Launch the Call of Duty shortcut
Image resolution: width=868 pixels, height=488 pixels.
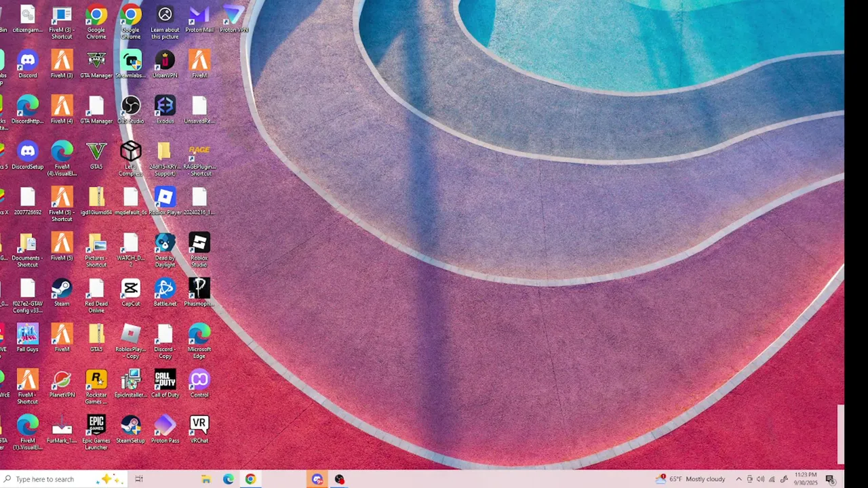click(x=165, y=383)
